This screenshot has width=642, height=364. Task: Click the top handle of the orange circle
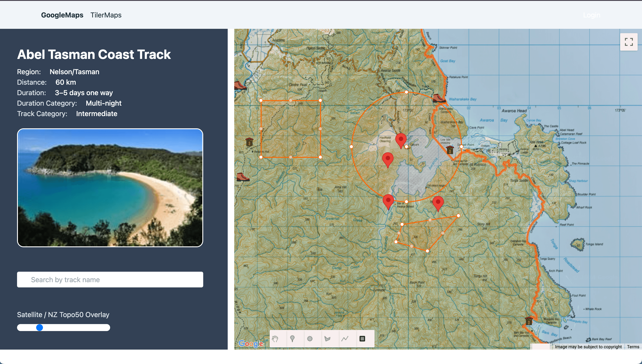coord(406,92)
